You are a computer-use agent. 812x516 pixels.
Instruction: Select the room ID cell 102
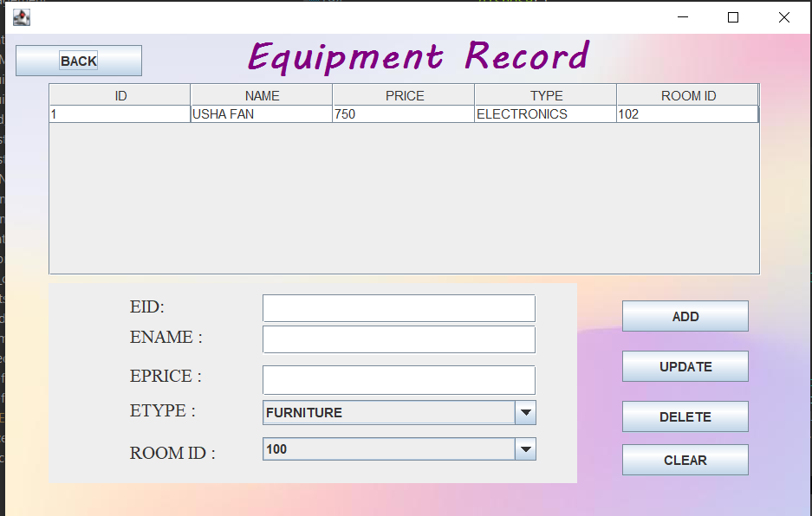coord(688,114)
